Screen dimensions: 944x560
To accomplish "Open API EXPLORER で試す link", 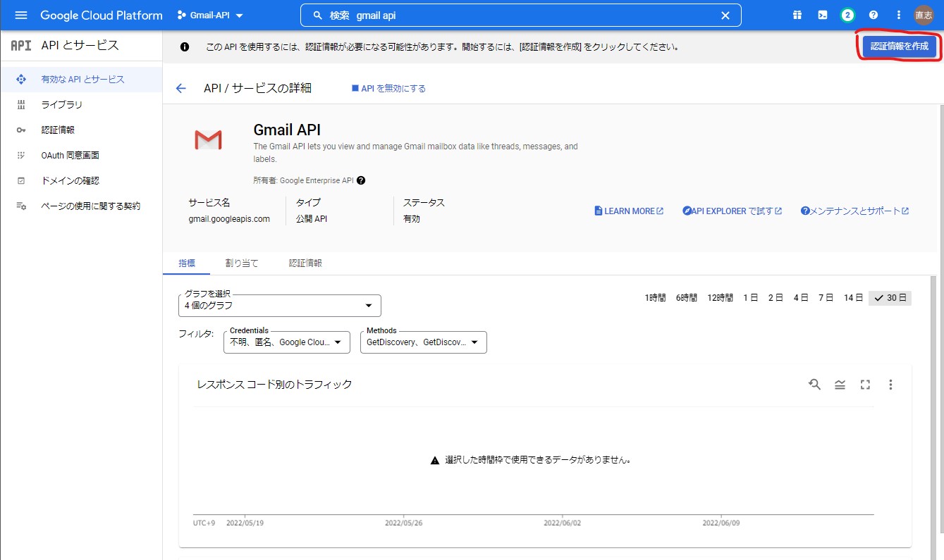I will pos(732,211).
